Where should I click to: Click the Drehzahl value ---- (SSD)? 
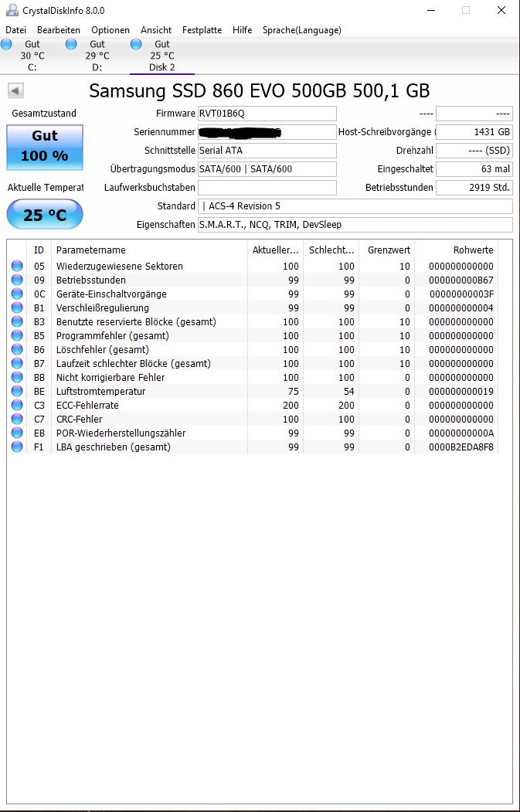click(474, 151)
